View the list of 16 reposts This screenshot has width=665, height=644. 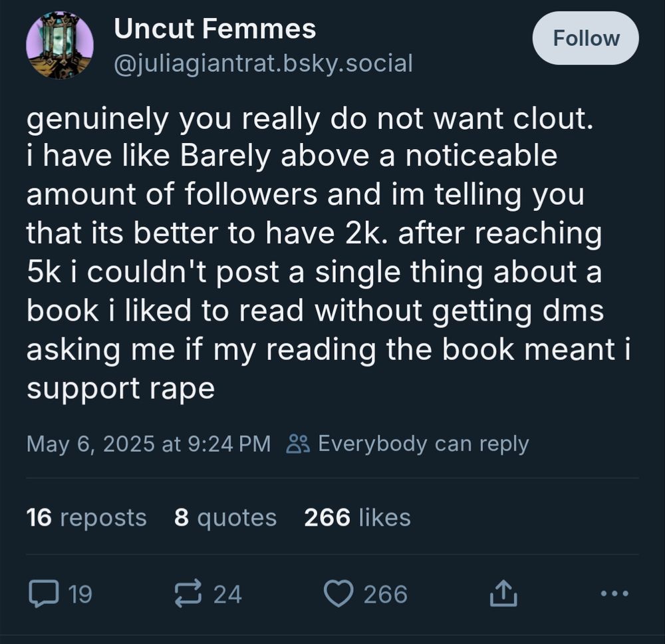(86, 517)
